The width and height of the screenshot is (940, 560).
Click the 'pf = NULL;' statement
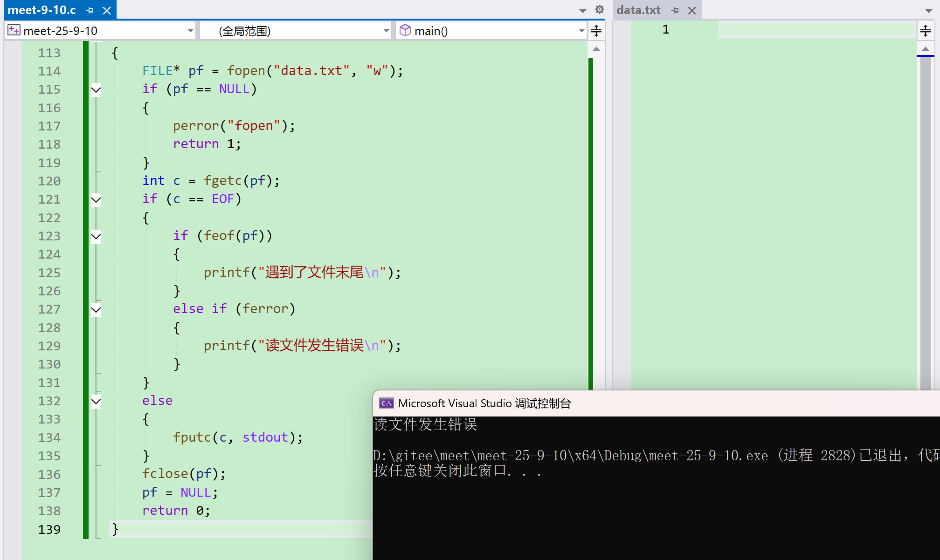[x=180, y=492]
